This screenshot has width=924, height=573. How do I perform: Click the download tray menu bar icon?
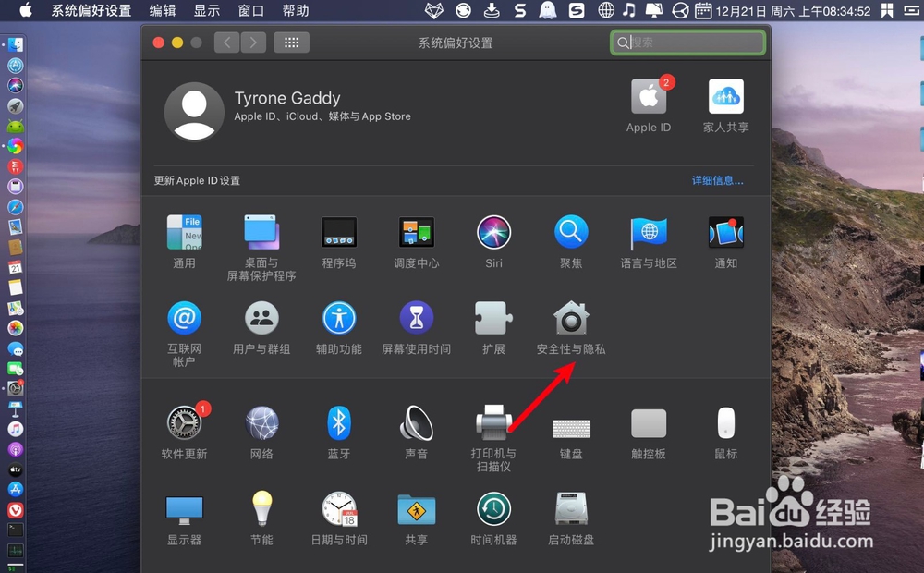click(x=492, y=10)
